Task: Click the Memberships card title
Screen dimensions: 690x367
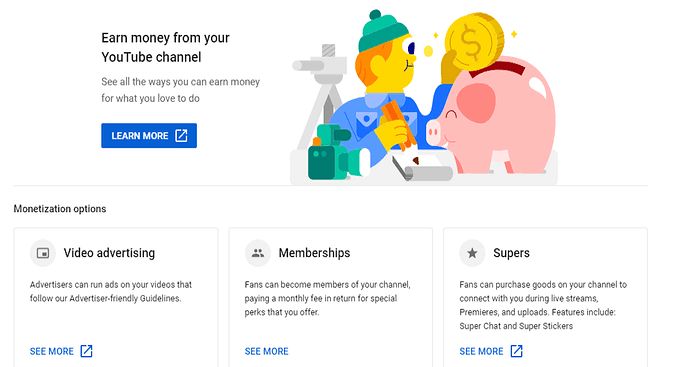Action: [314, 253]
